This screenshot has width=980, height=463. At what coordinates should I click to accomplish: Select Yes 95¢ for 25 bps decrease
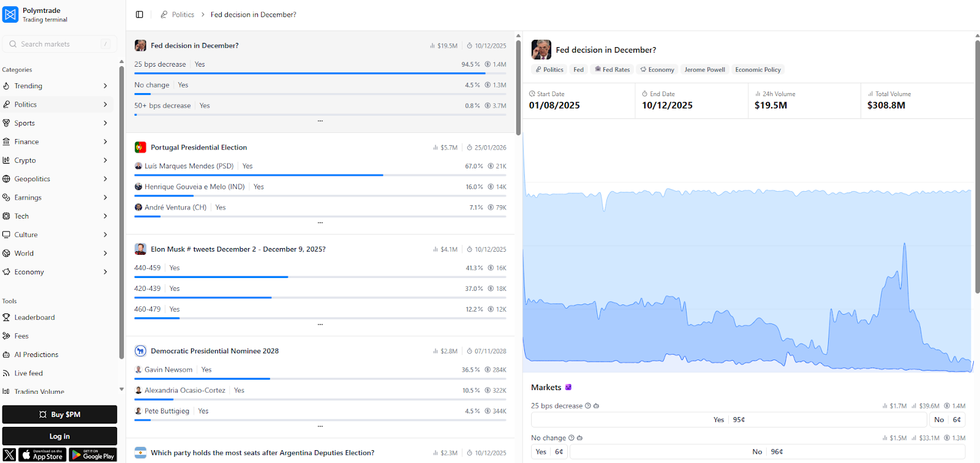[x=728, y=420]
